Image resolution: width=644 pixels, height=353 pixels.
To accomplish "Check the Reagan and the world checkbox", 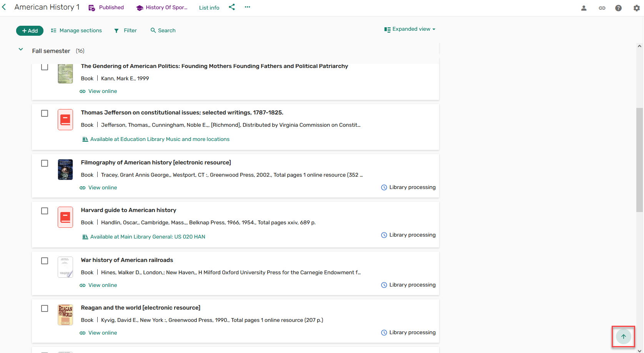I will tap(45, 308).
